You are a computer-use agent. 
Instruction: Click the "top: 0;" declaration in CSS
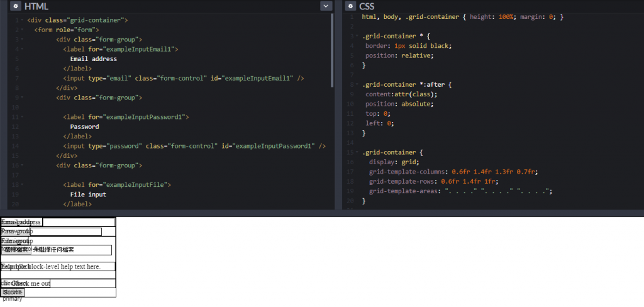tap(378, 113)
